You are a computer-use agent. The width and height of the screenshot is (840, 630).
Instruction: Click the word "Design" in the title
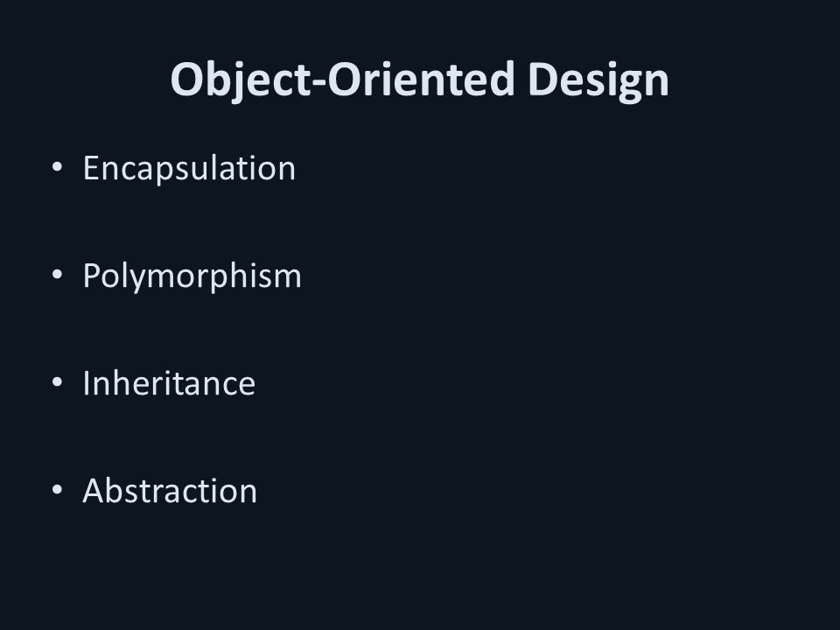[x=598, y=80]
